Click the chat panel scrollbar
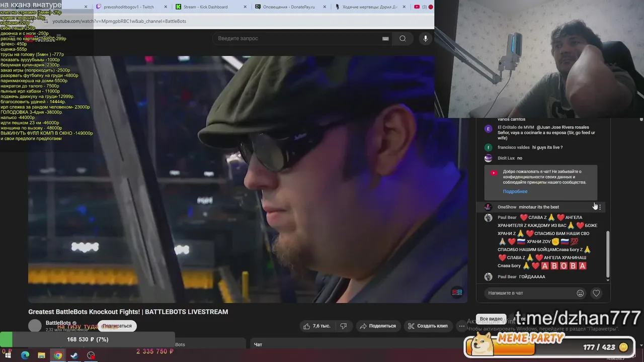This screenshot has width=644, height=362. pos(608,255)
